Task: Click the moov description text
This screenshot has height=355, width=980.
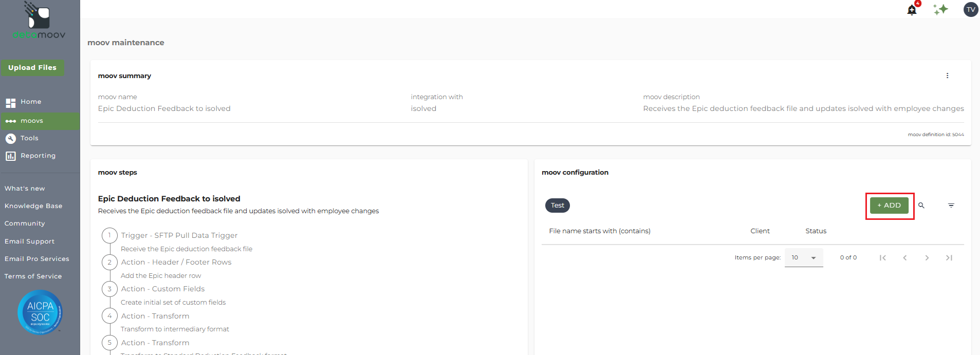Action: click(x=804, y=108)
